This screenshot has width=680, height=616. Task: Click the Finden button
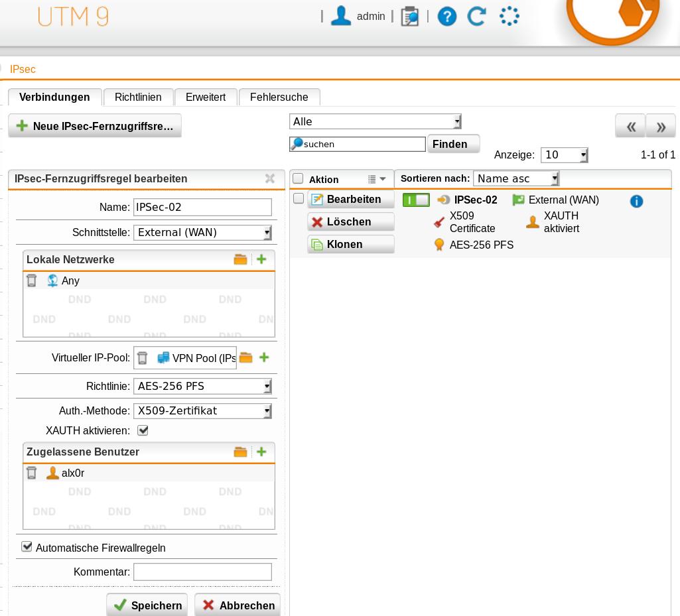click(454, 144)
